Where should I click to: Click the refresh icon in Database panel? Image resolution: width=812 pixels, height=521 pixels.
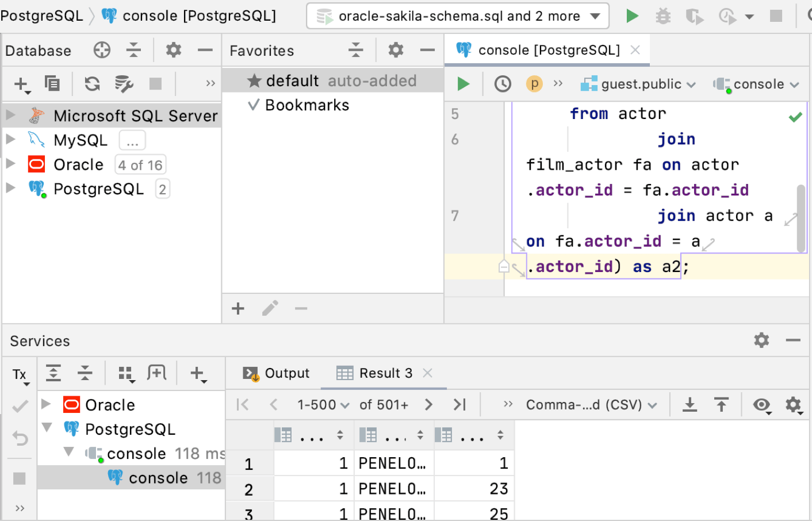(x=92, y=84)
